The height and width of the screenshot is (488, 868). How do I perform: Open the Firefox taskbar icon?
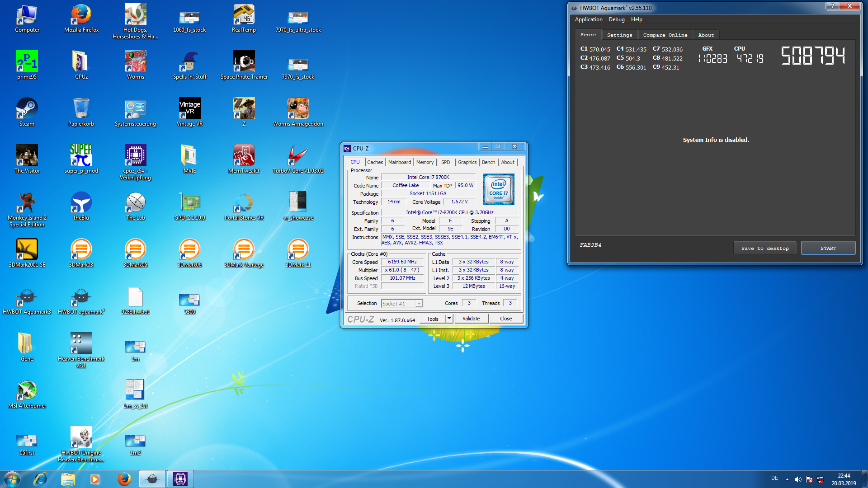pos(124,479)
